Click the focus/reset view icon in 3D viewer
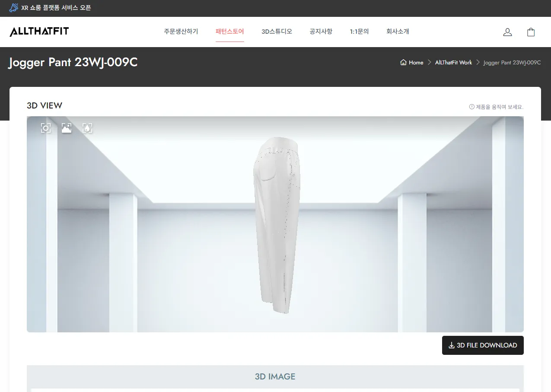The height and width of the screenshot is (392, 551). tap(46, 127)
